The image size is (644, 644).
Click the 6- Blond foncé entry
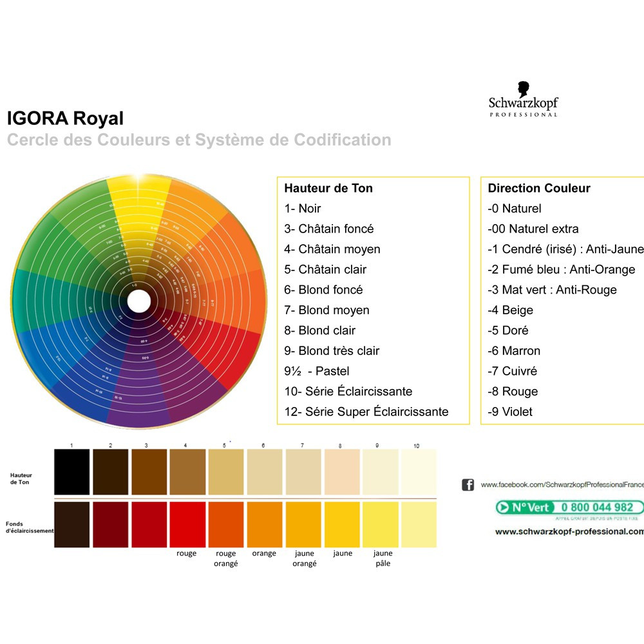(x=323, y=290)
